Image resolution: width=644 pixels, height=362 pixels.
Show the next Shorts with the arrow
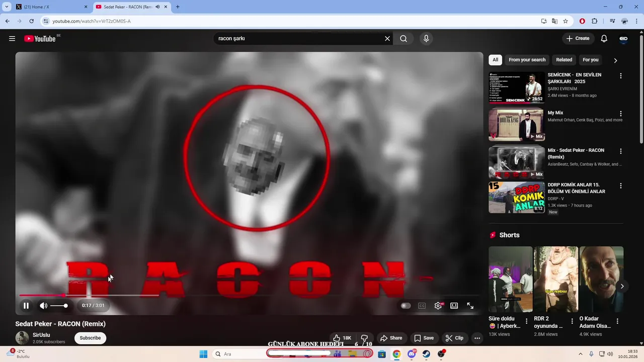pos(622,286)
